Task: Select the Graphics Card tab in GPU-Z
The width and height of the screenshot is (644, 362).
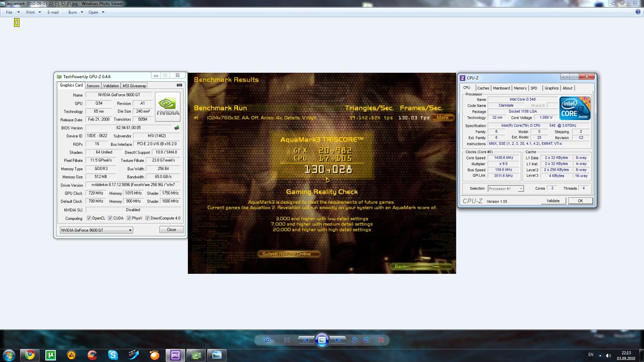Action: click(71, 85)
